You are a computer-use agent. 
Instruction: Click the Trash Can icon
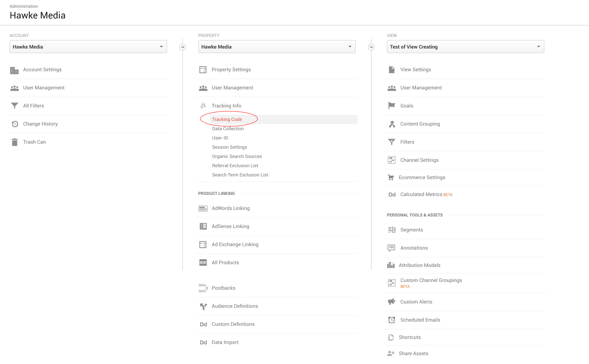14,142
